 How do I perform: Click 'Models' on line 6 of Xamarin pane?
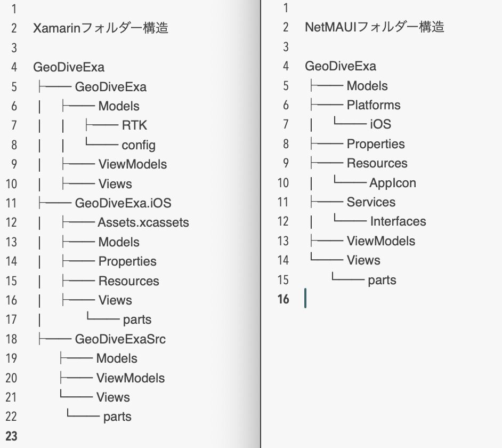(x=119, y=106)
